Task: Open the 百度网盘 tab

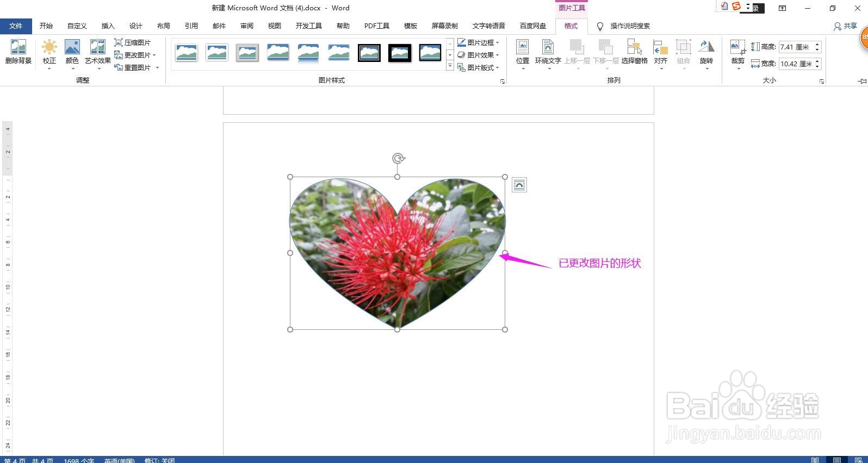Action: point(533,26)
